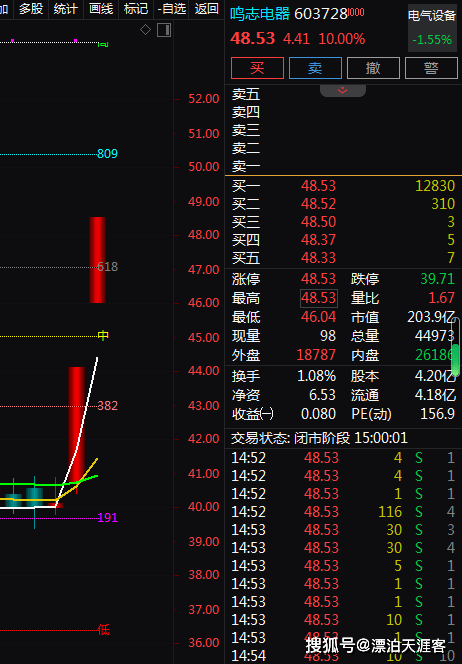This screenshot has height=664, width=462.
Task: Click the 52.00 price axis label
Action: pos(204,99)
